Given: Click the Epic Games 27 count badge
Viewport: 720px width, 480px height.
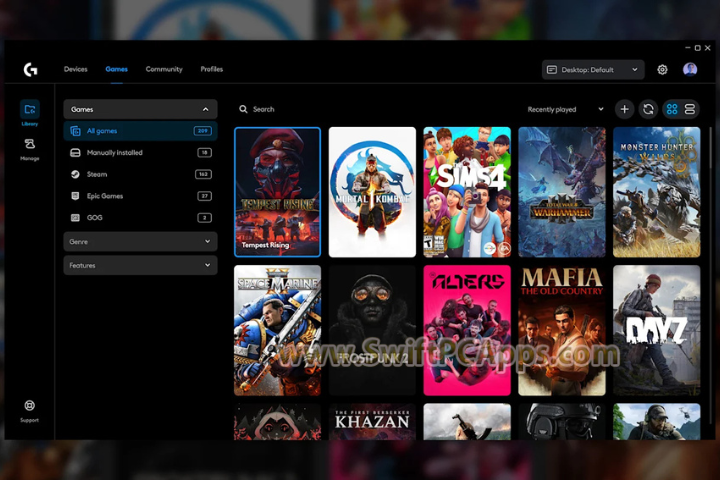Looking at the screenshot, I should (x=205, y=196).
